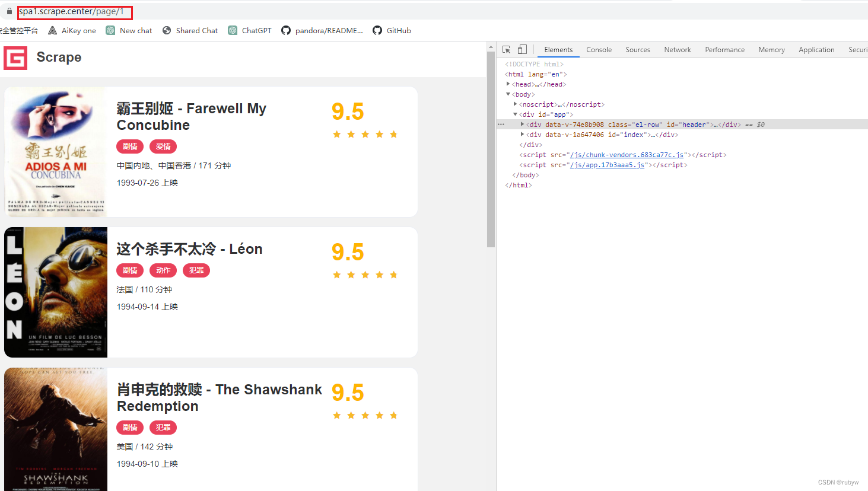Open the AiKey one bookmark icon
The image size is (868, 491).
coord(53,30)
